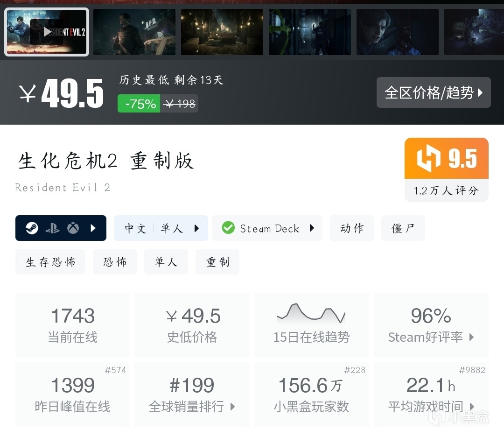This screenshot has width=504, height=437.
Task: Play the Resident Evil 2 trailer video
Action: [x=47, y=32]
